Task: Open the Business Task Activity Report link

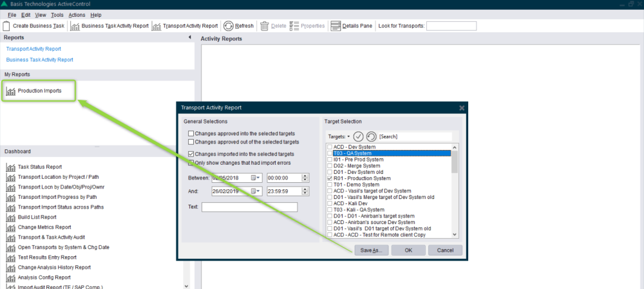Action: 40,59
